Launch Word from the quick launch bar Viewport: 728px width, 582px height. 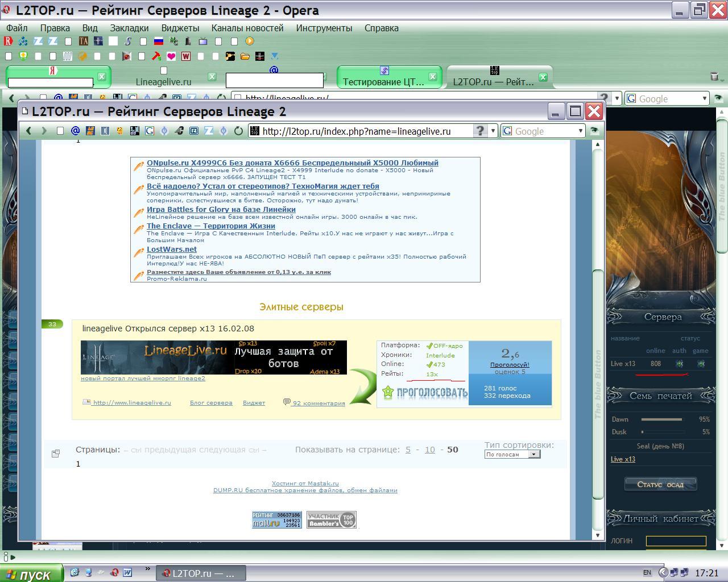127,572
